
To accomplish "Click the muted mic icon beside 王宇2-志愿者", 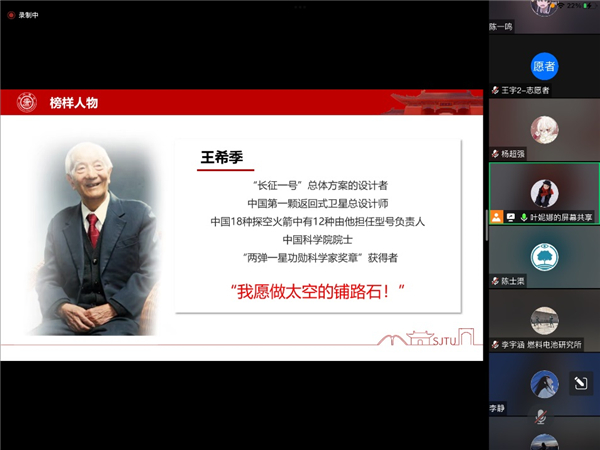I will pyautogui.click(x=495, y=90).
